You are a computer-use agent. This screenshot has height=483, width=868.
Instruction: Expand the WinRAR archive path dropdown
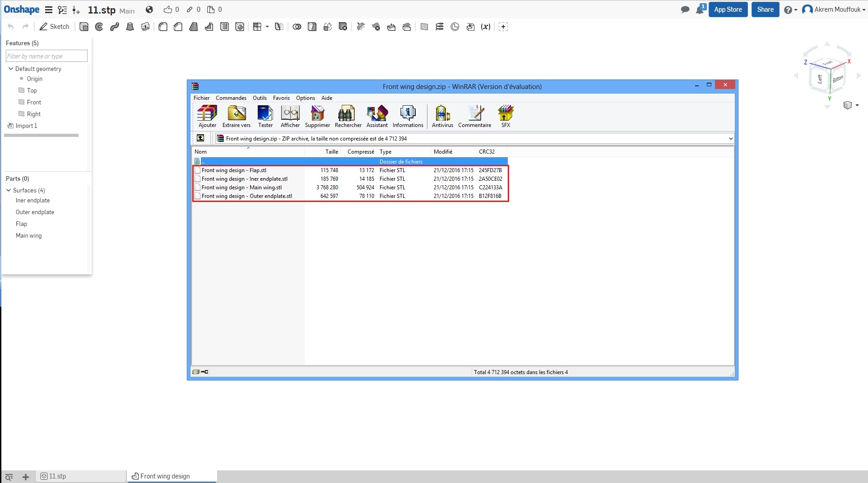(x=731, y=139)
